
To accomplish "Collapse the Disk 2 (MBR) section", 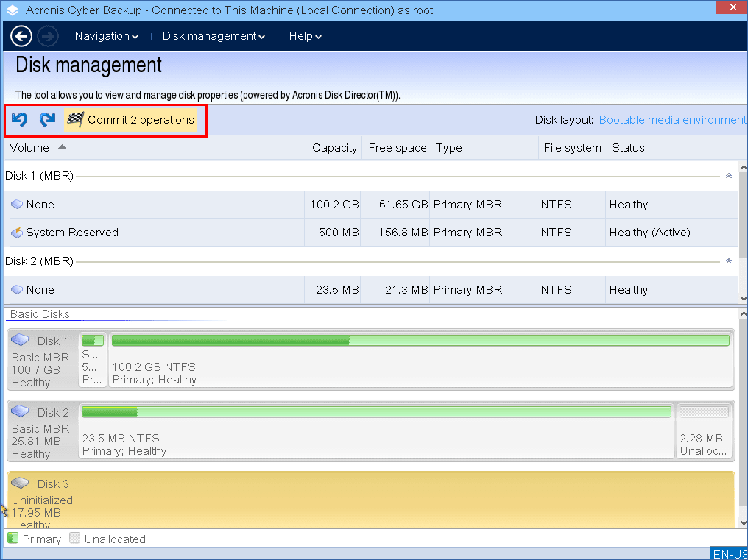I will click(728, 261).
